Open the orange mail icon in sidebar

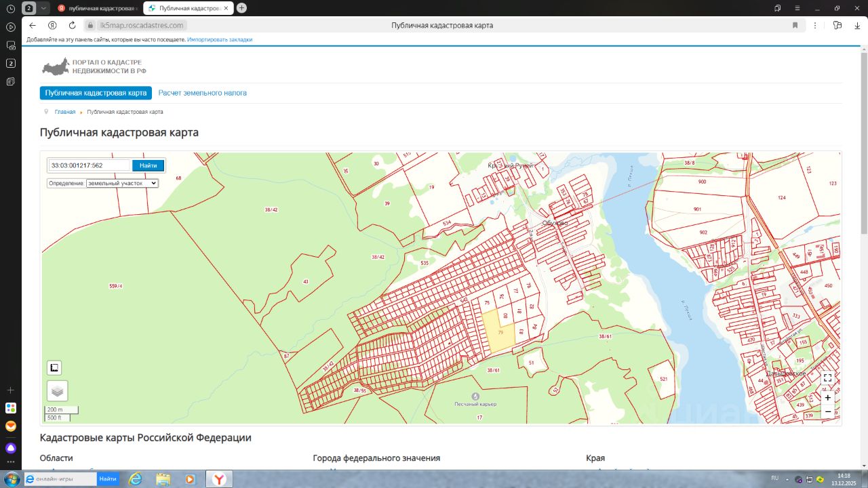click(11, 426)
